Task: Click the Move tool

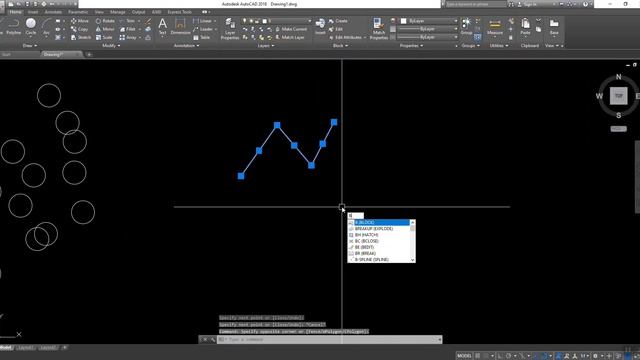Action: tap(80, 21)
